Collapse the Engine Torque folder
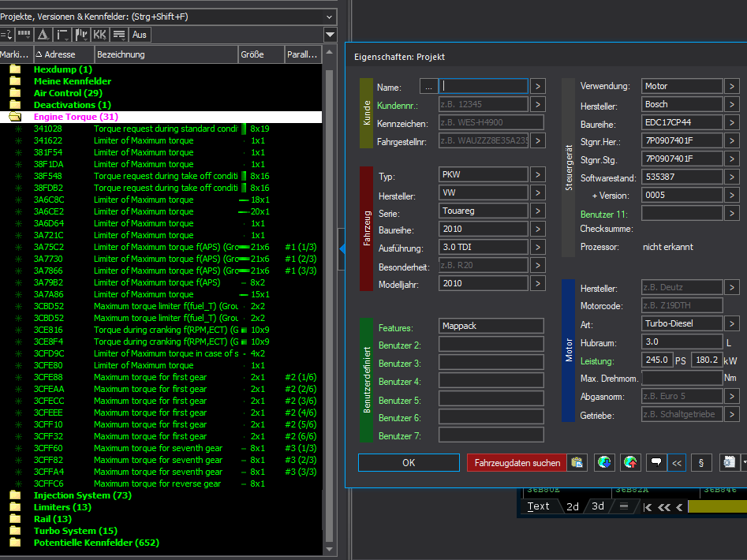 14,117
